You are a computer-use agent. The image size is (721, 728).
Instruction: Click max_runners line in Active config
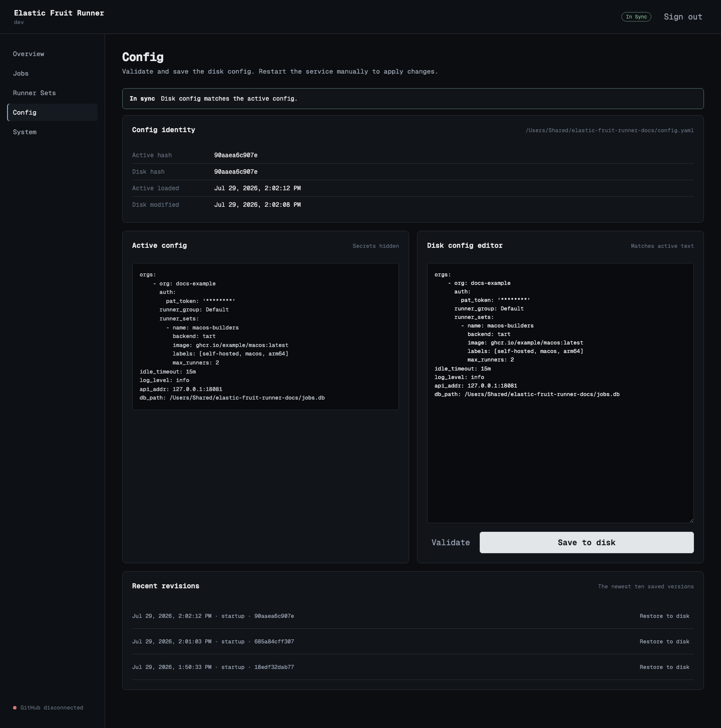196,363
